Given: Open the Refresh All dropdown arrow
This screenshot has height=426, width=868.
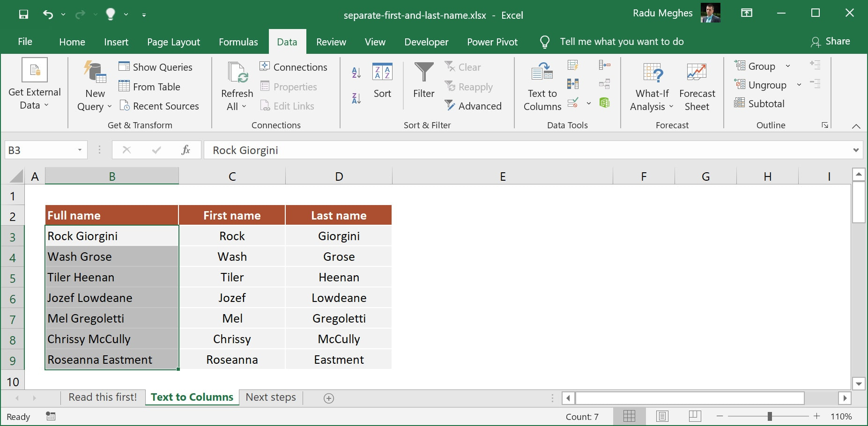Looking at the screenshot, I should pos(245,106).
